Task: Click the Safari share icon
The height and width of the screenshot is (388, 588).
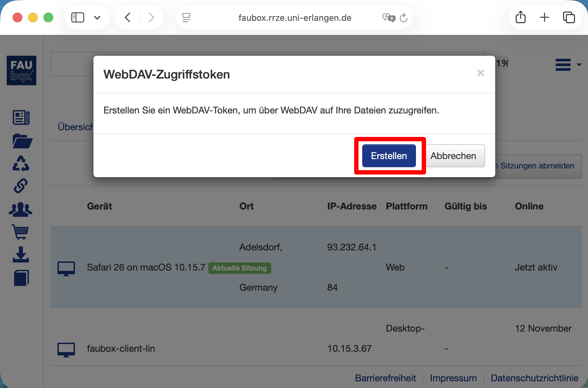Action: tap(520, 17)
